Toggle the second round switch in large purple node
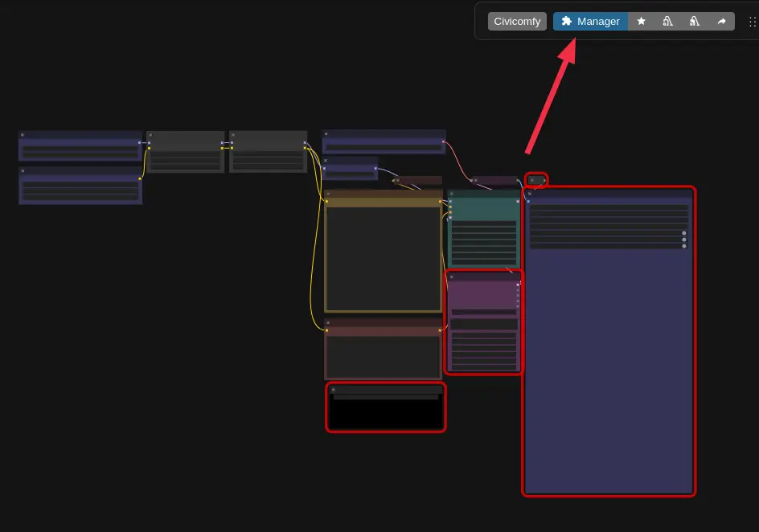Viewport: 759px width, 532px height. (x=684, y=239)
